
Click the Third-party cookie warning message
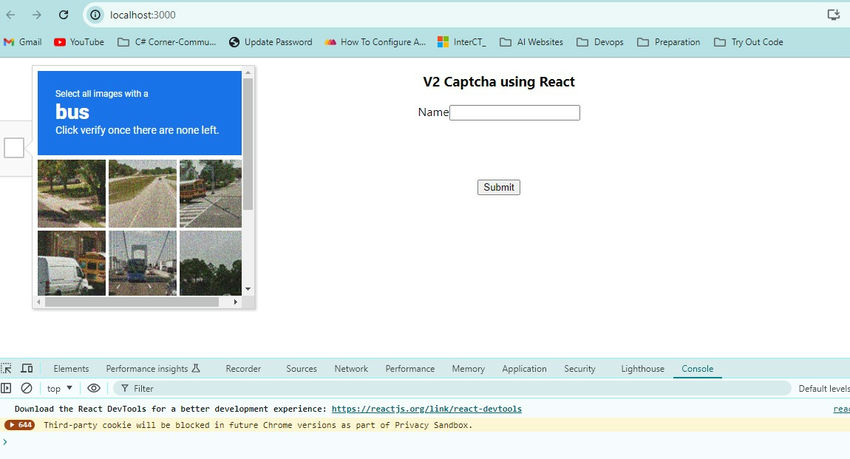pos(258,425)
